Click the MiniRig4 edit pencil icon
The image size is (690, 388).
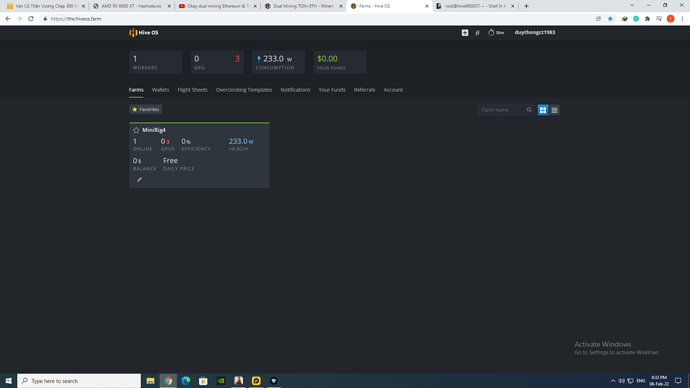coord(139,179)
